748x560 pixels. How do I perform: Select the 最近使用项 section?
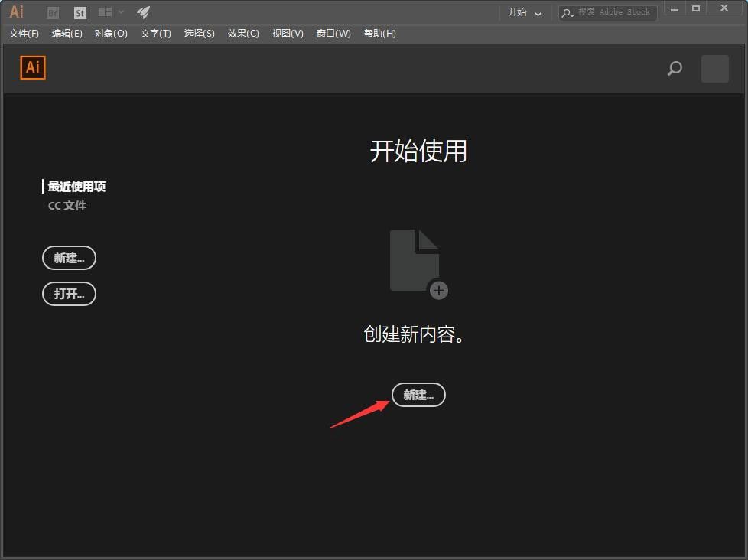(76, 186)
